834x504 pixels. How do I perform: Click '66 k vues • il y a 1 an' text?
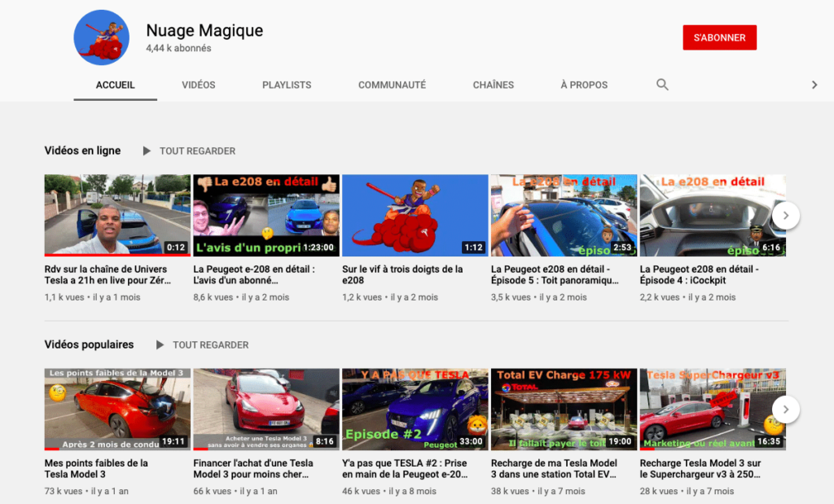(235, 491)
